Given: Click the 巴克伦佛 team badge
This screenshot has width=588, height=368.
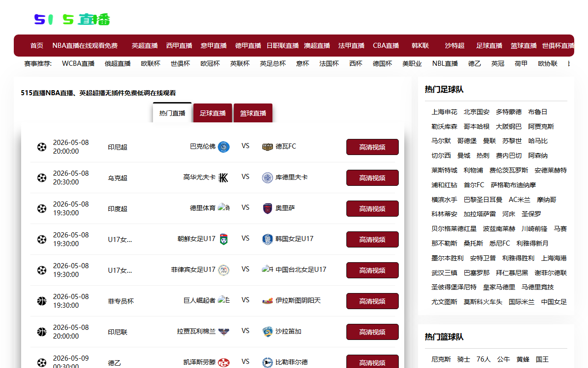Looking at the screenshot, I should point(224,147).
